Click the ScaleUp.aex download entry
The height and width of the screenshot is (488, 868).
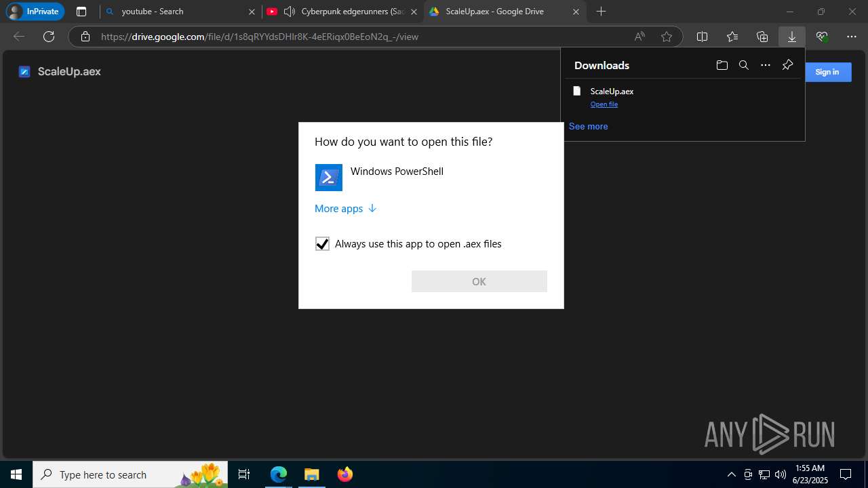(x=684, y=97)
